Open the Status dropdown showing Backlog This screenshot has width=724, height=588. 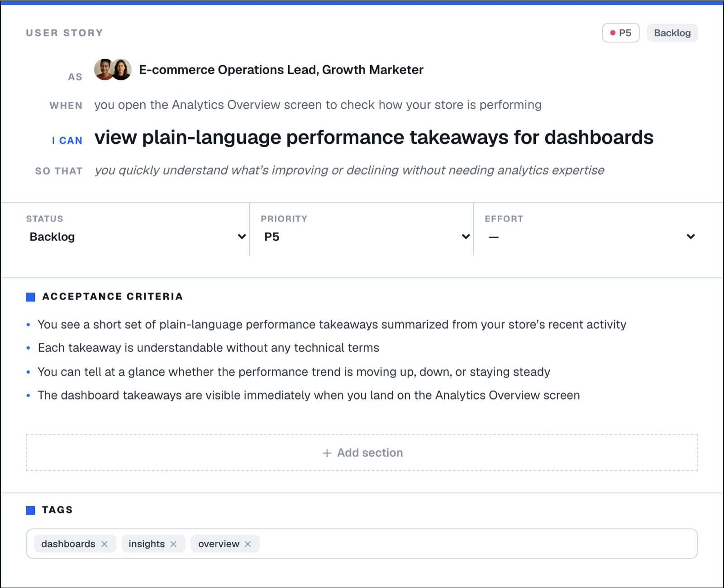point(138,237)
